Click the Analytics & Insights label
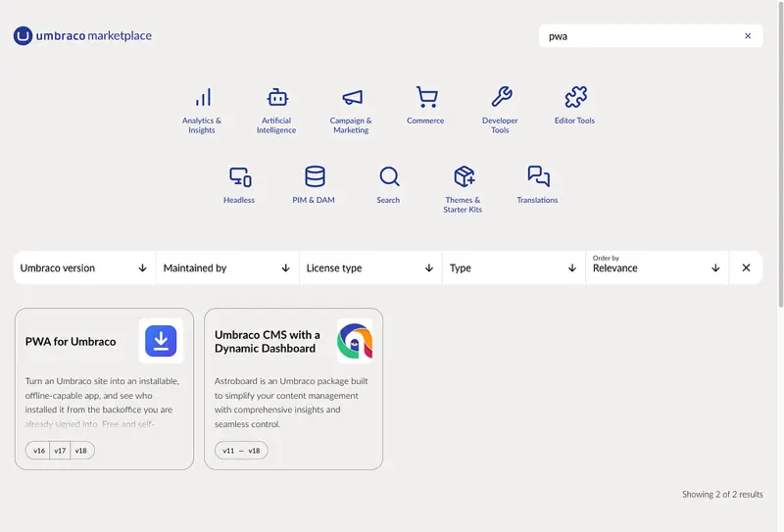The height and width of the screenshot is (532, 784). pos(202,125)
